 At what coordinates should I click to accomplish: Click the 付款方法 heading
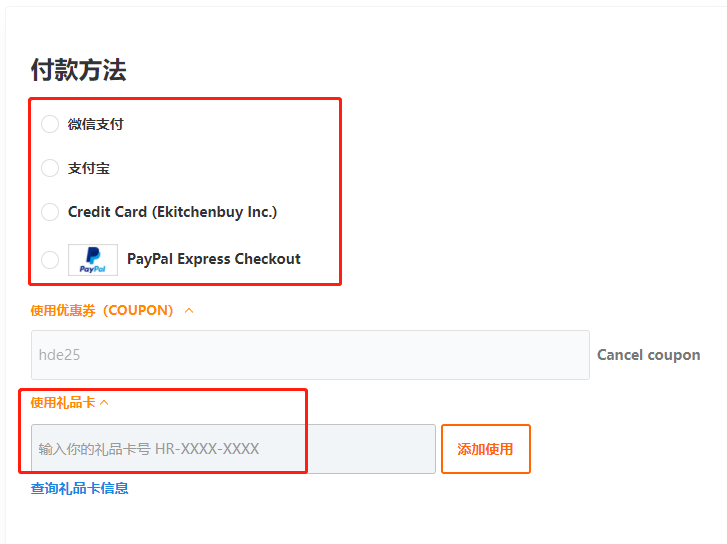coord(78,70)
